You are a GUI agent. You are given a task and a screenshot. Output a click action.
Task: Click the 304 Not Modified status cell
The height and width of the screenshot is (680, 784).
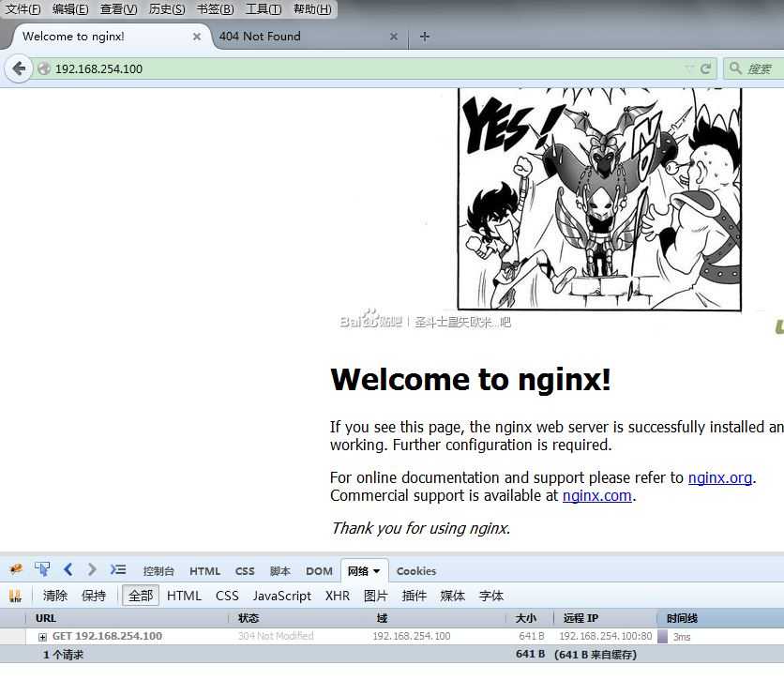click(276, 636)
